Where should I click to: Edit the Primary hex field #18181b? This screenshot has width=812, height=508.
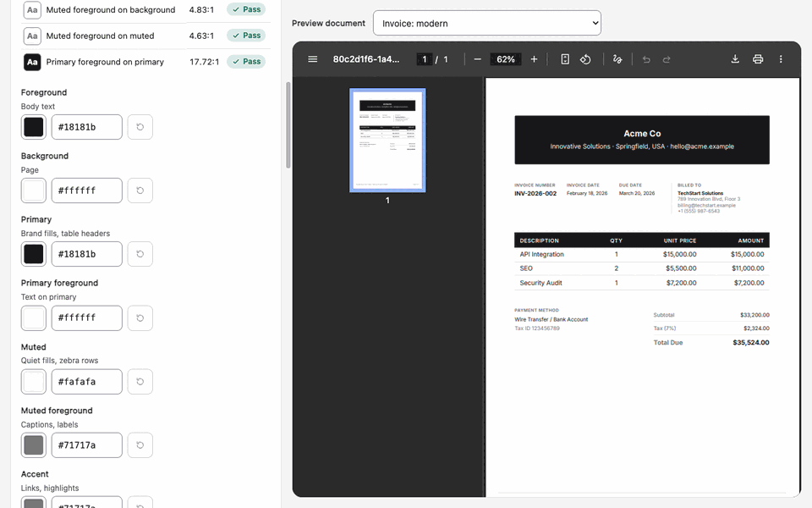pyautogui.click(x=86, y=254)
